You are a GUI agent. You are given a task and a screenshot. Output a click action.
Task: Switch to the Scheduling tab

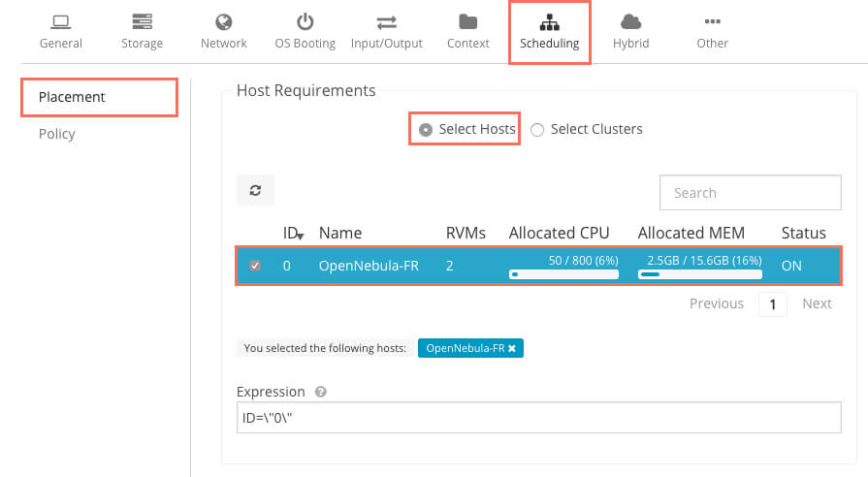click(549, 32)
